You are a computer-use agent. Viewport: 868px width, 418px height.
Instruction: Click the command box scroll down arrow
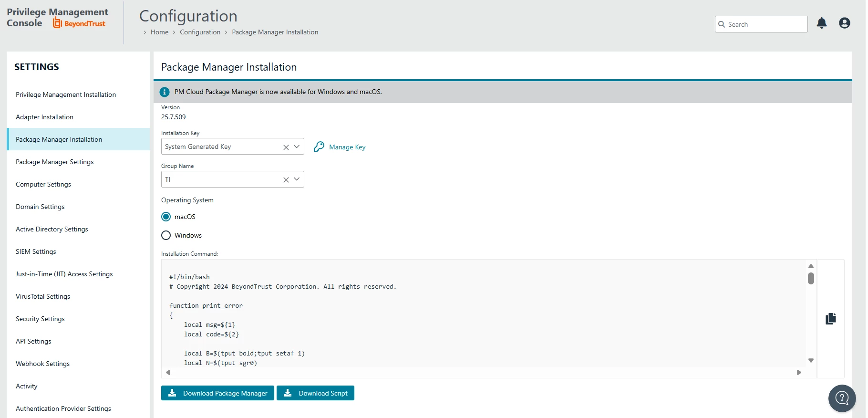[x=811, y=361]
